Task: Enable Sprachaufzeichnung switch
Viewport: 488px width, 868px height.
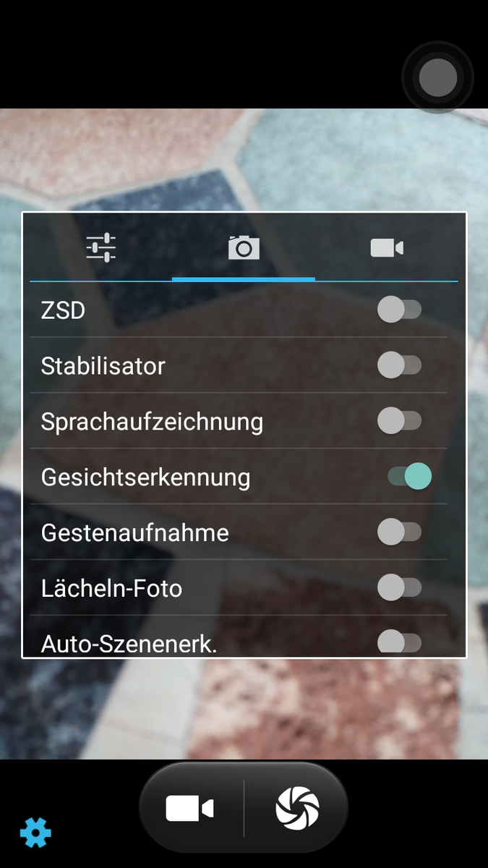Action: 399,420
